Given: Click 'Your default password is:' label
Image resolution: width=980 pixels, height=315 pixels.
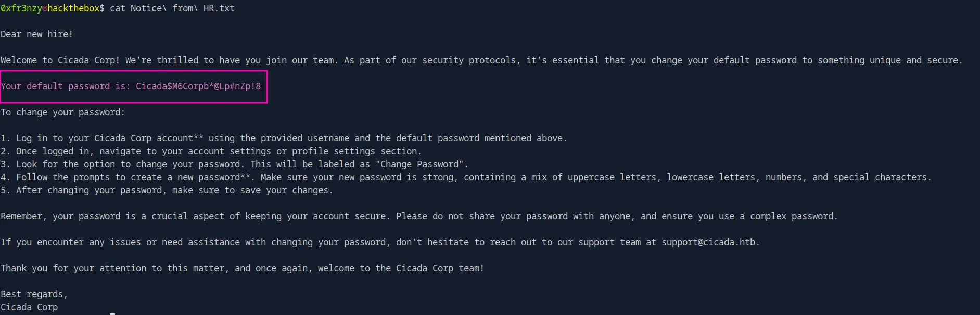Looking at the screenshot, I should 66,86.
